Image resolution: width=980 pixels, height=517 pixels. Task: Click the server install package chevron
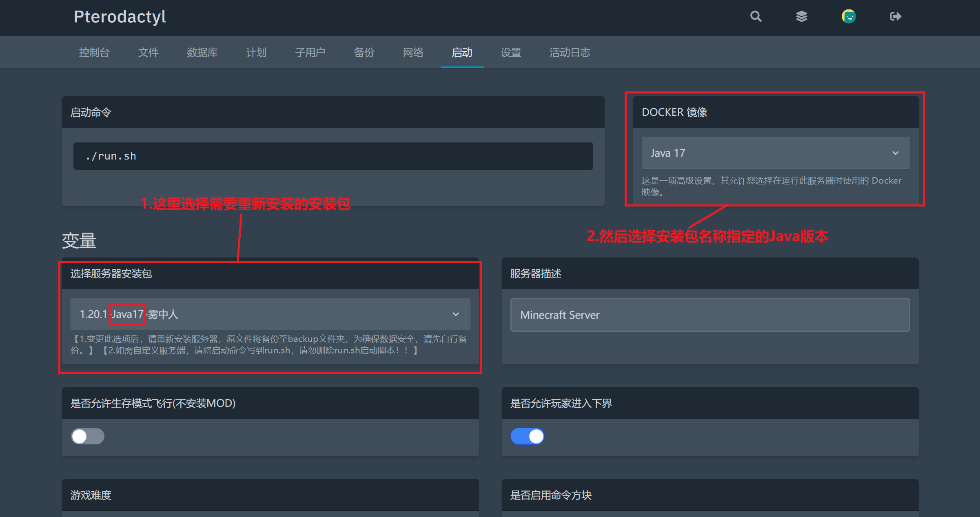tap(456, 314)
